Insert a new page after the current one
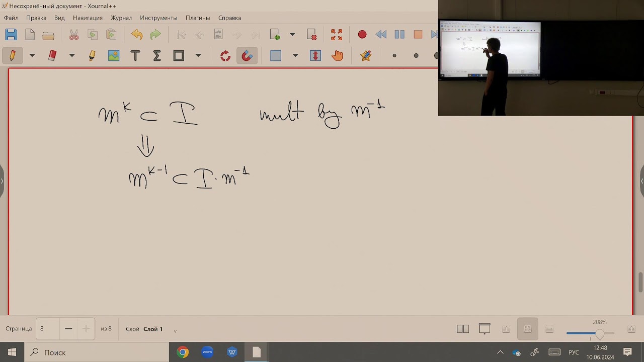This screenshot has width=644, height=362. point(275,35)
